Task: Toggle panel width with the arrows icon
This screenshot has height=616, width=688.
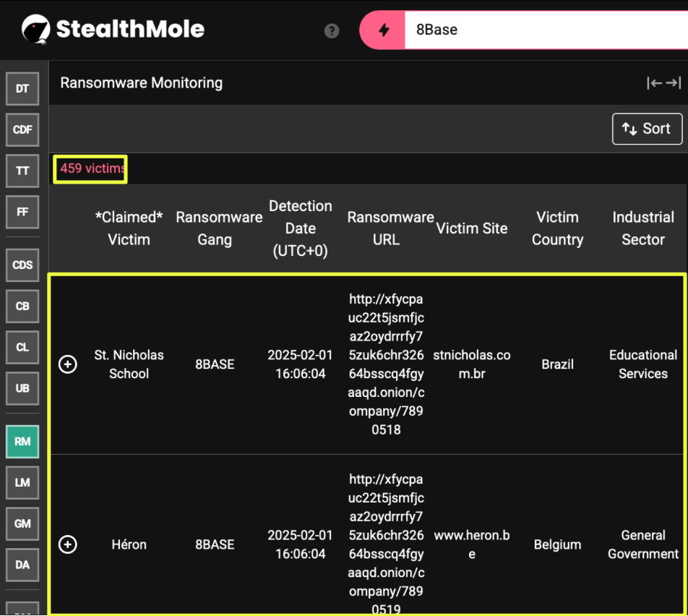Action: 663,83
